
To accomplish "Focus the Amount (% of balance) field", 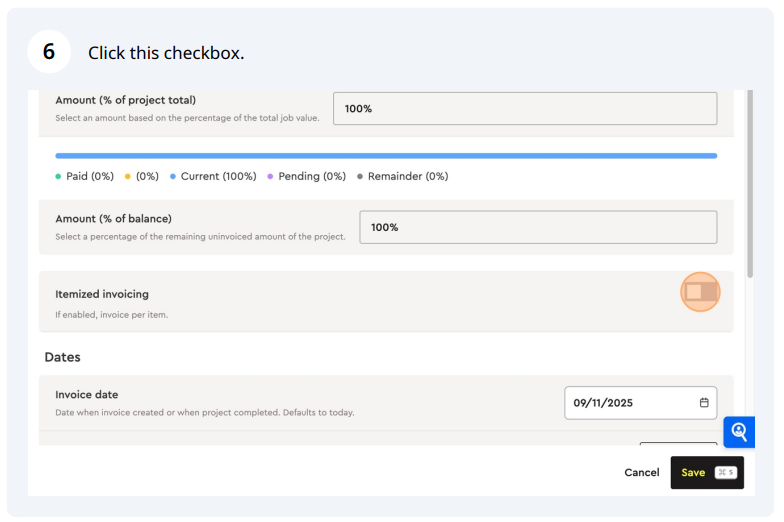I will click(538, 227).
